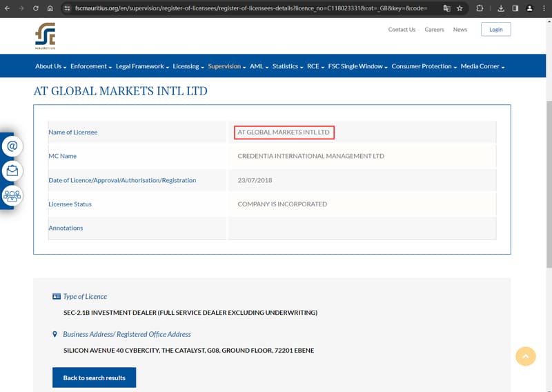Click Back to search results button

click(94, 378)
